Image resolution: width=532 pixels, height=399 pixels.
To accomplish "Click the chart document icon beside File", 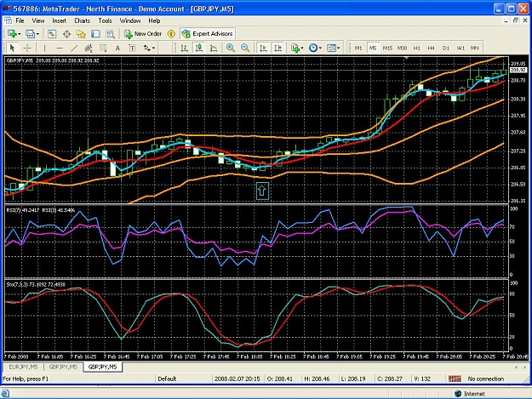I will click(x=9, y=20).
